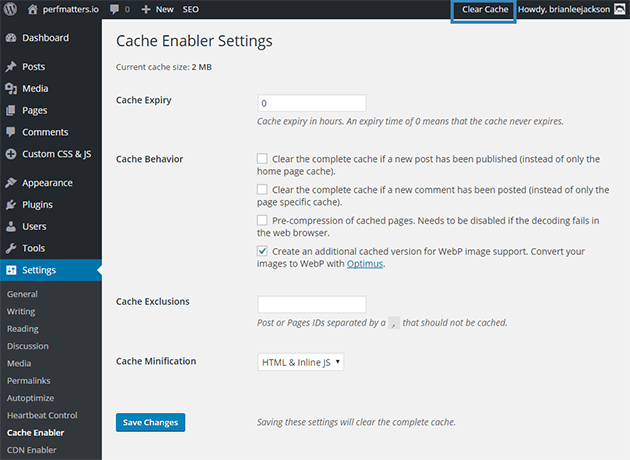Open the Dashboard menu item
630x460 pixels.
coord(45,38)
